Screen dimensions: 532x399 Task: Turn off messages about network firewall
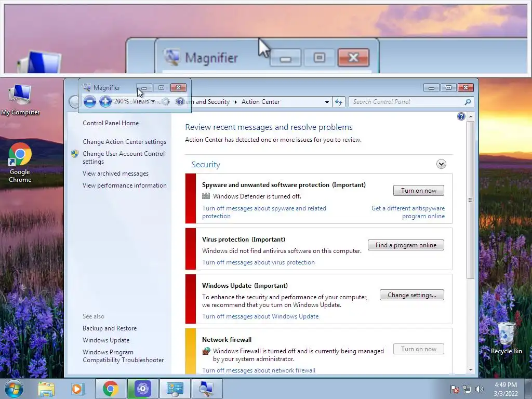(259, 370)
